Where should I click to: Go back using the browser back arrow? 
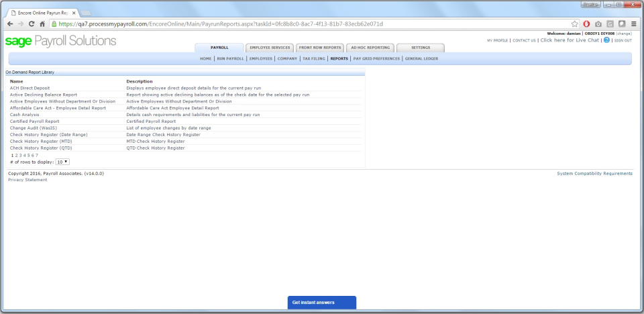(9, 23)
